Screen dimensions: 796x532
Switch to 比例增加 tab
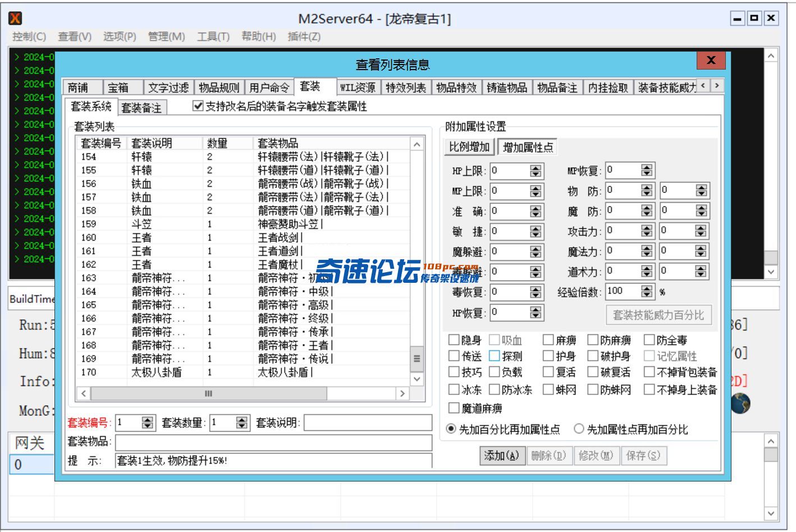pyautogui.click(x=469, y=147)
